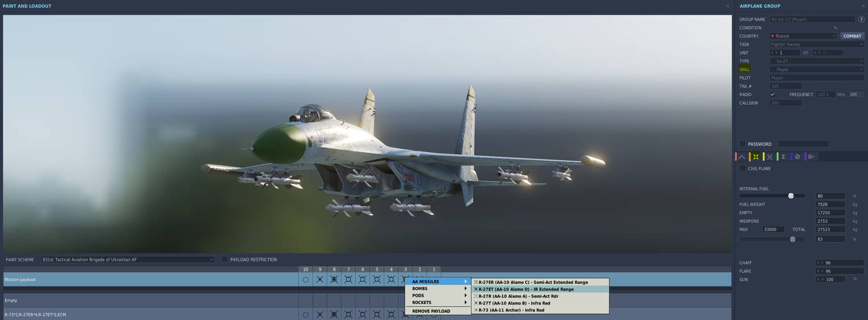The width and height of the screenshot is (868, 320).
Task: Click the Pilot name input field
Action: (x=817, y=78)
